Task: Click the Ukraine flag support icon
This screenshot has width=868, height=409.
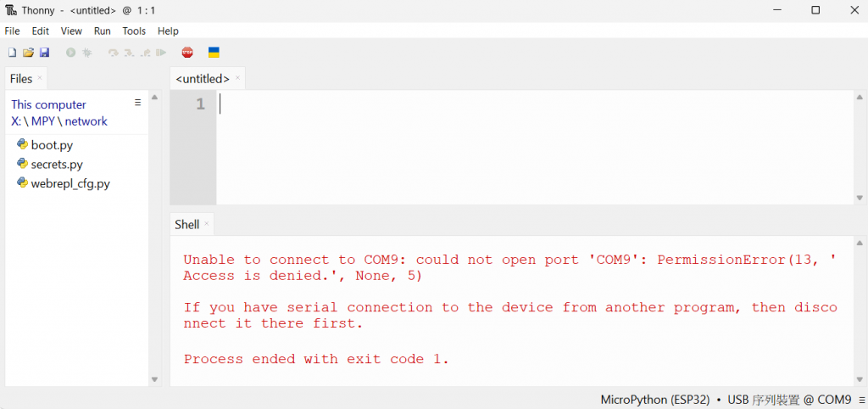Action: click(x=214, y=53)
